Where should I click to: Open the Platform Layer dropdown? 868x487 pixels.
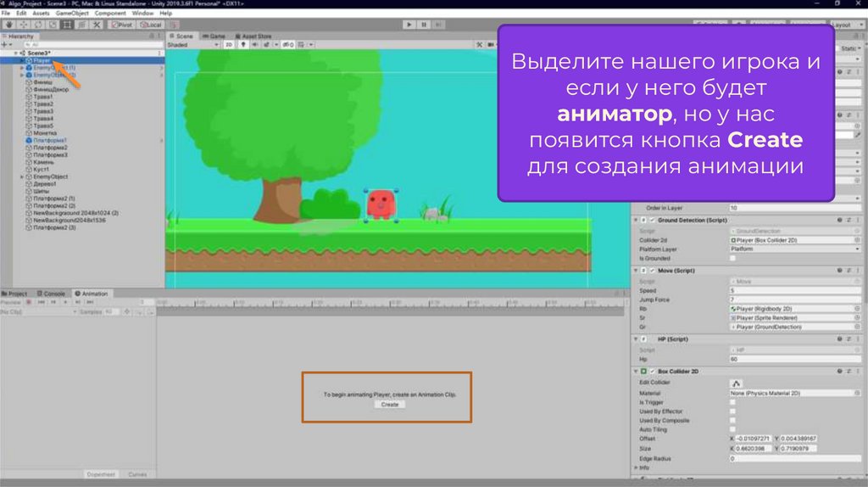pos(793,249)
